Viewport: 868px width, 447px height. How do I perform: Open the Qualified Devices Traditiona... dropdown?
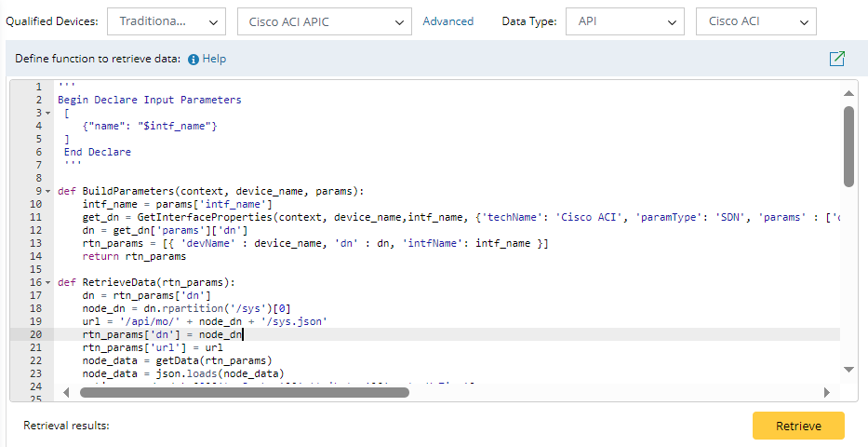166,20
